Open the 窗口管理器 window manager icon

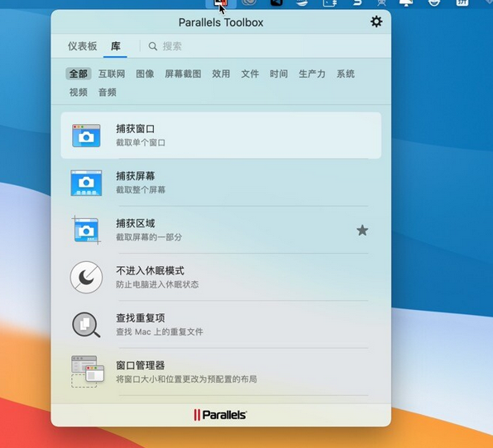click(88, 372)
